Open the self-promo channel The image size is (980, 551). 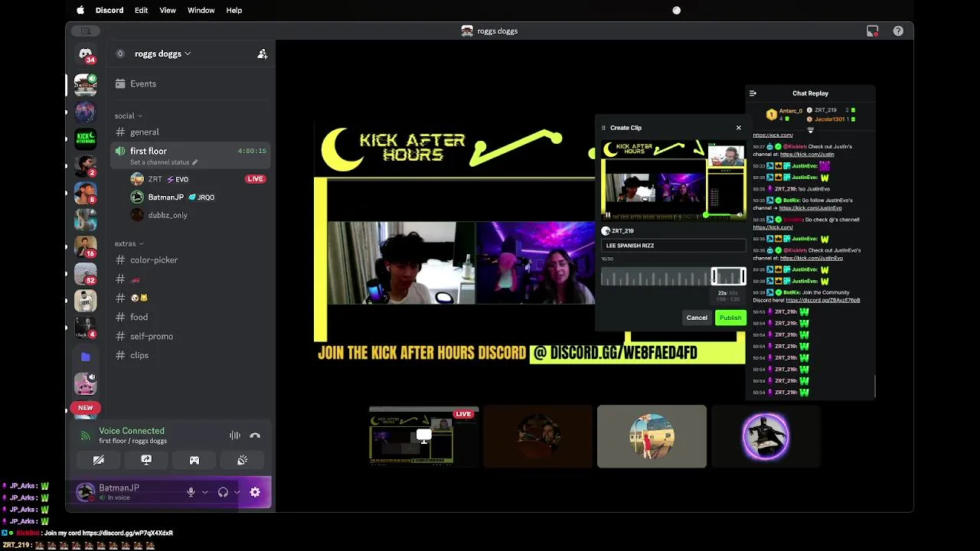click(191, 336)
